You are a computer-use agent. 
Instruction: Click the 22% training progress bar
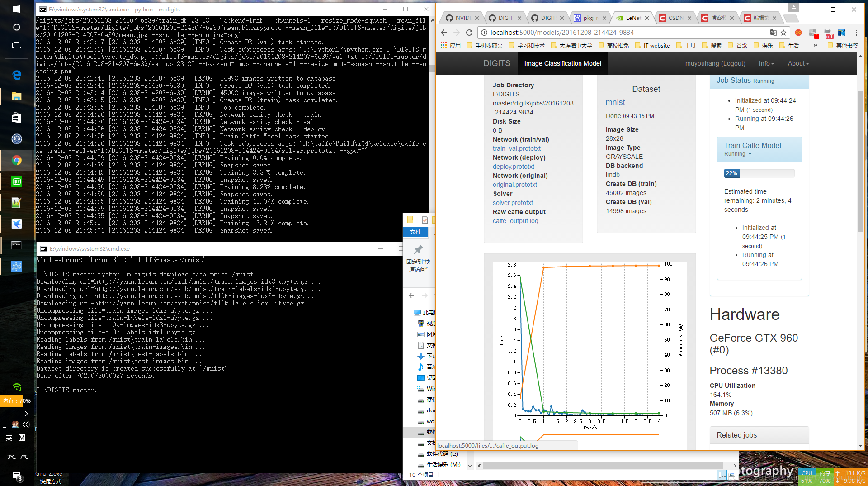point(759,173)
